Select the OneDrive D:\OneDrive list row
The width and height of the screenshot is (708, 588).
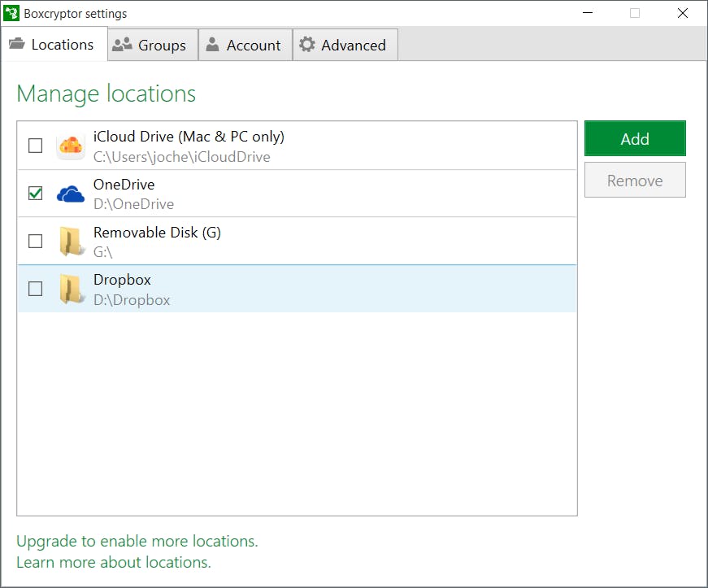click(325, 194)
